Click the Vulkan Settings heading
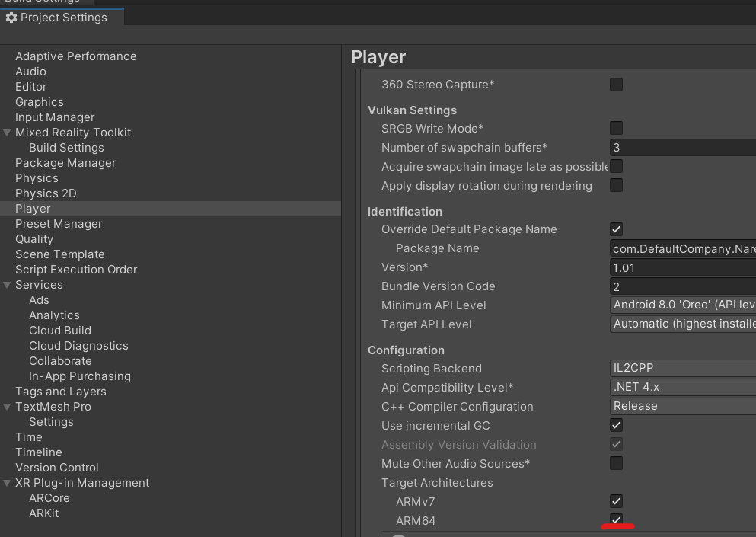The image size is (756, 537). pos(412,110)
